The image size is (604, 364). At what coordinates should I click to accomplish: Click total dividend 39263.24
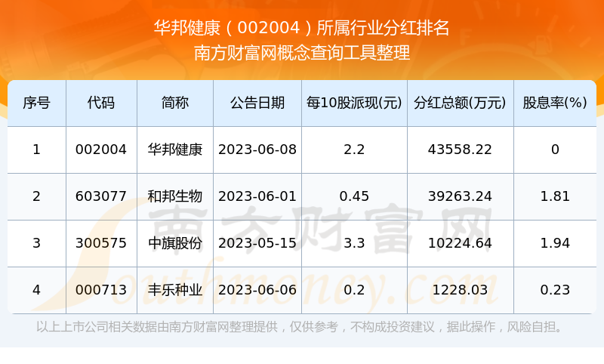tap(460, 196)
